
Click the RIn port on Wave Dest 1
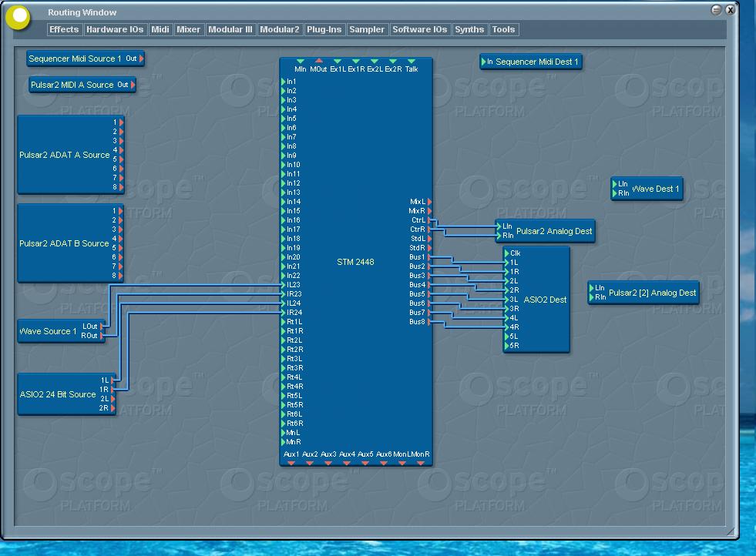(x=615, y=193)
